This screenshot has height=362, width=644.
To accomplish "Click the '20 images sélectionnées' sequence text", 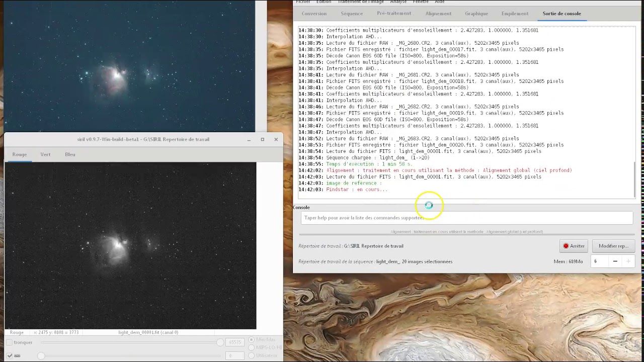I will (427, 261).
